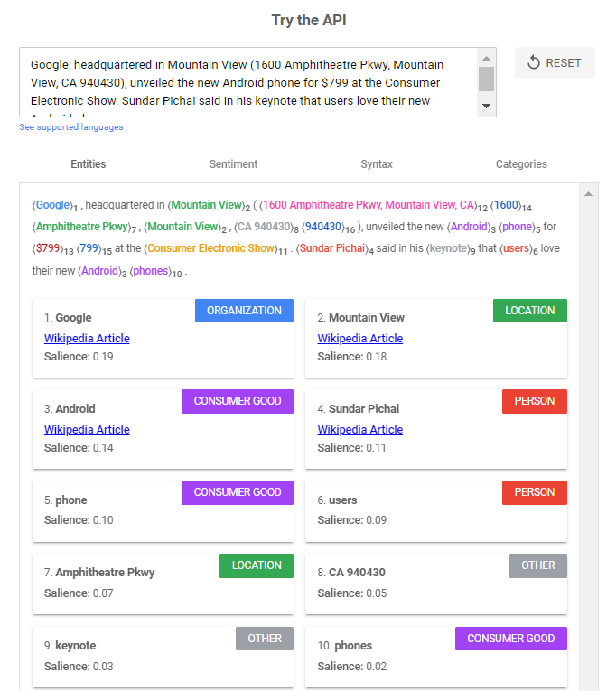Image resolution: width=616 pixels, height=691 pixels.
Task: Switch to the Sentiment tab
Action: pyautogui.click(x=233, y=164)
